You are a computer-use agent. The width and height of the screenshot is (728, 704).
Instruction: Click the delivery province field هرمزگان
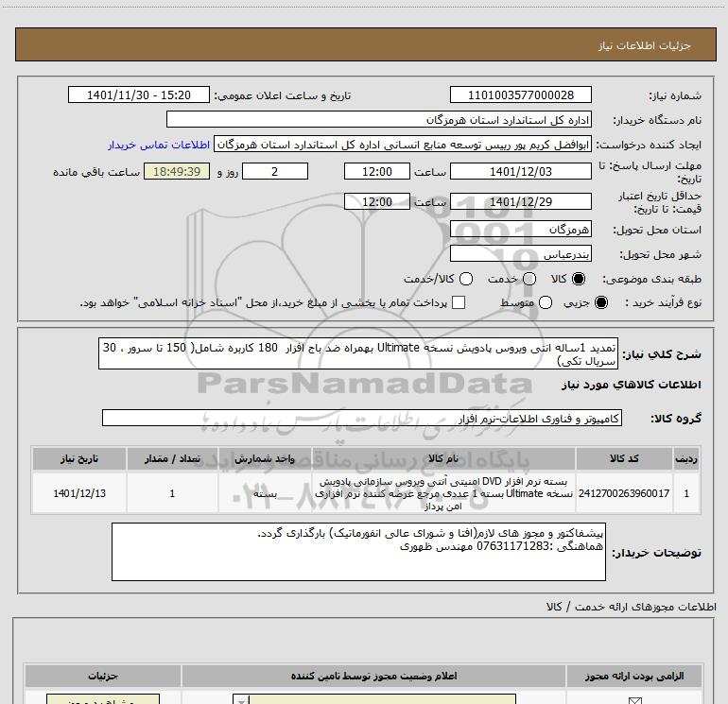pos(520,230)
